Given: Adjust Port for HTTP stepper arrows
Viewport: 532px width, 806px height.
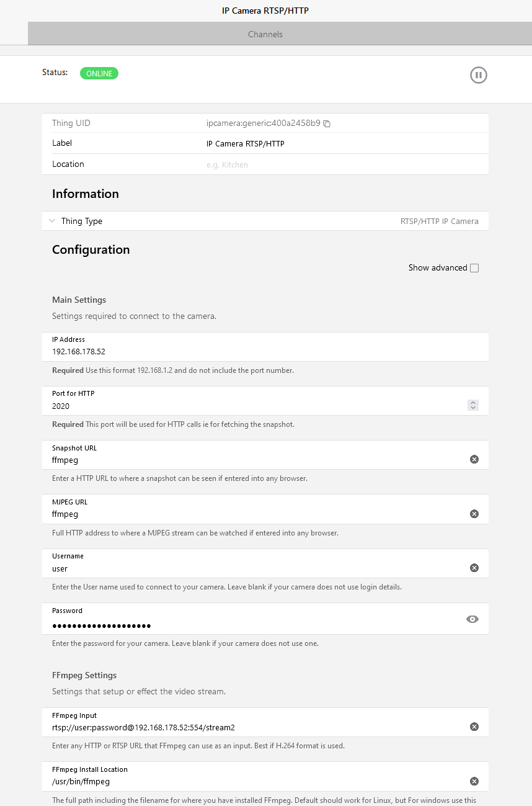Looking at the screenshot, I should [473, 405].
